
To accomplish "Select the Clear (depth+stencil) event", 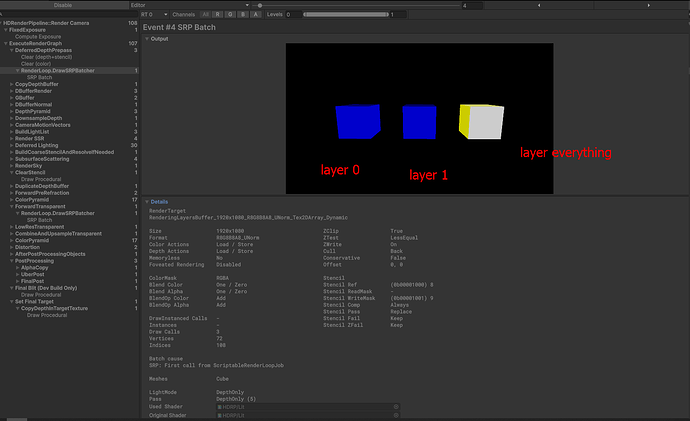I will pyautogui.click(x=46, y=57).
